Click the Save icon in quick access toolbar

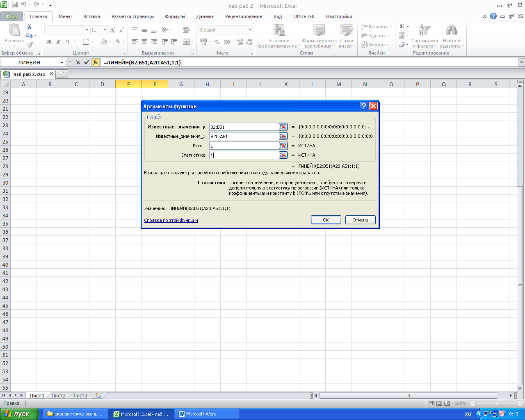15,5
